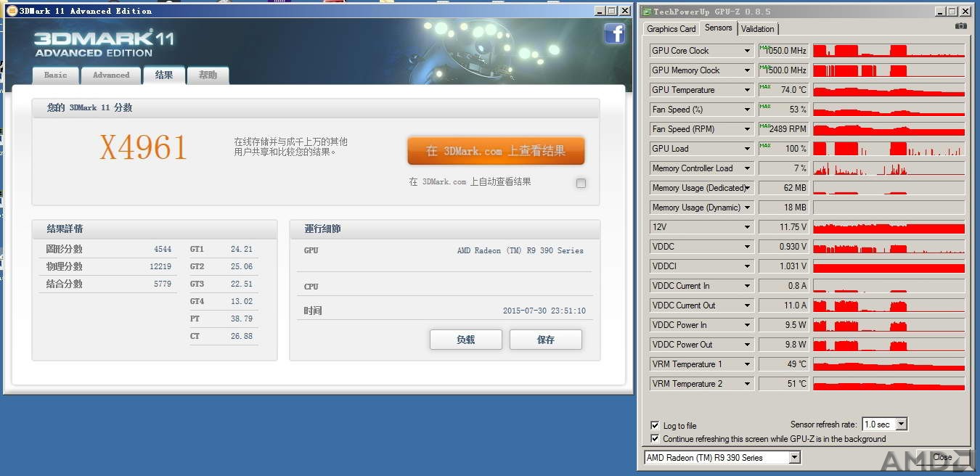Click the VDDC Power Out history graph

click(889, 345)
